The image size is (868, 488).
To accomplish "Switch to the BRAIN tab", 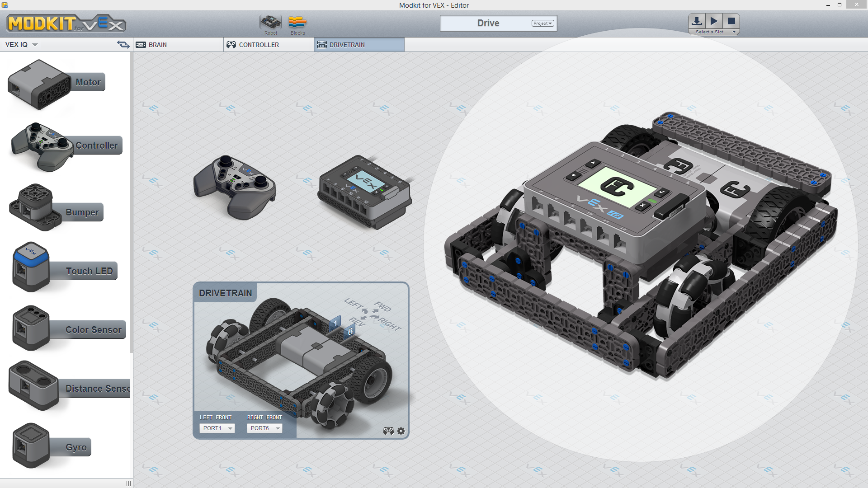I will point(156,44).
